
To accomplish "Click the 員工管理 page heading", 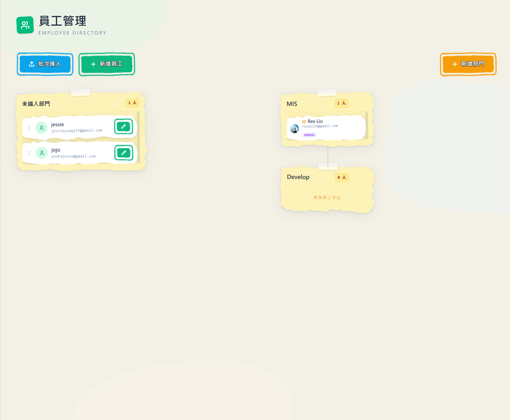I will tap(62, 21).
